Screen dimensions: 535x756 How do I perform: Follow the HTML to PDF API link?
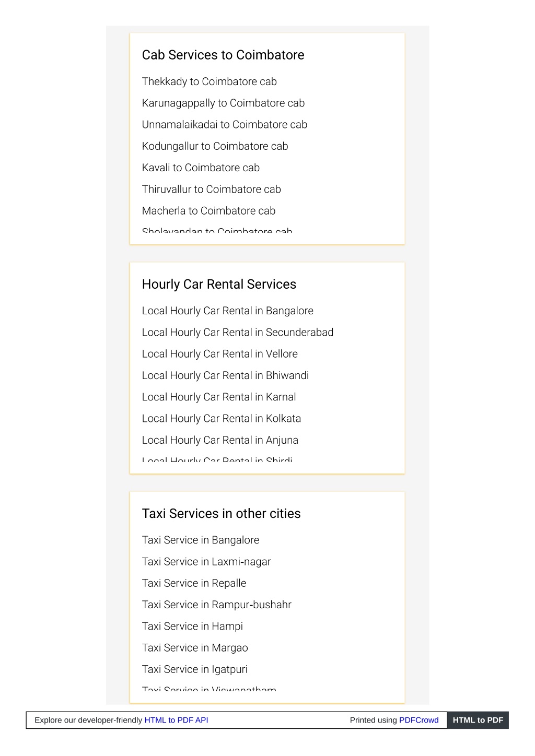pyautogui.click(x=176, y=720)
